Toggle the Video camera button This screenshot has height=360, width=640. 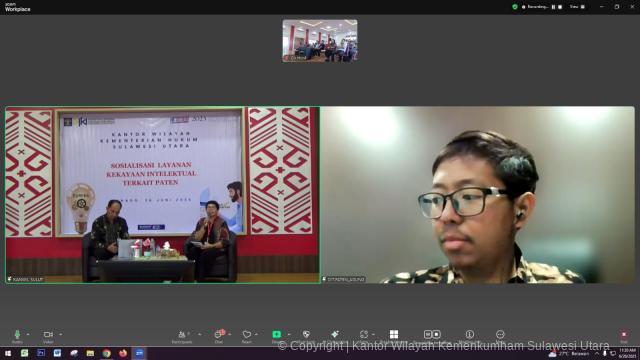pyautogui.click(x=48, y=336)
